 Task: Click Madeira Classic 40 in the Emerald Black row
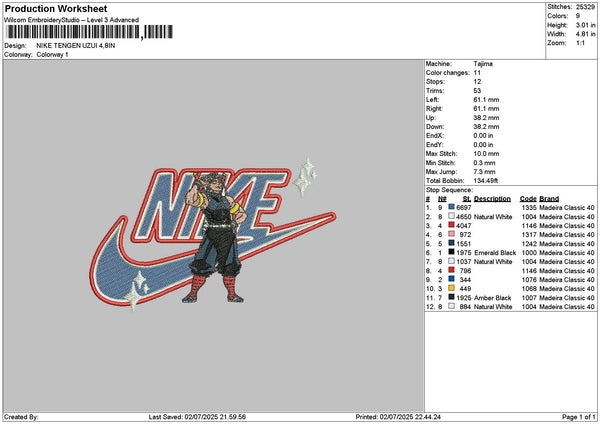(567, 253)
